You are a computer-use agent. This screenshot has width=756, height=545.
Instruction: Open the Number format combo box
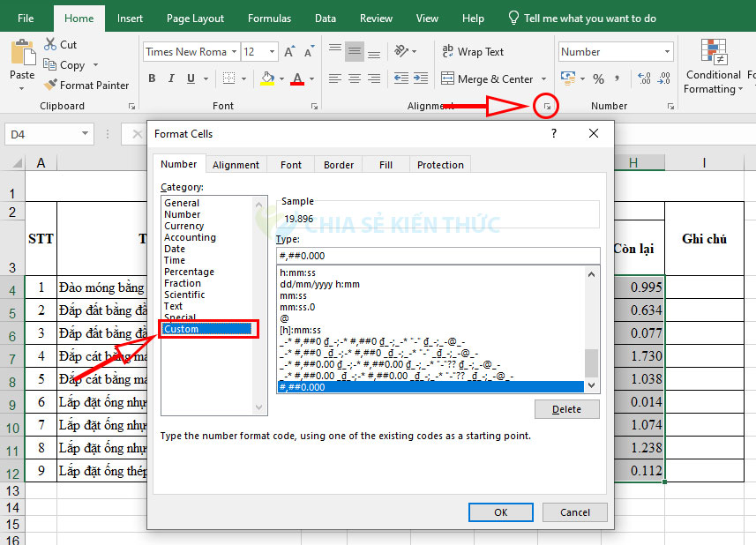click(615, 50)
